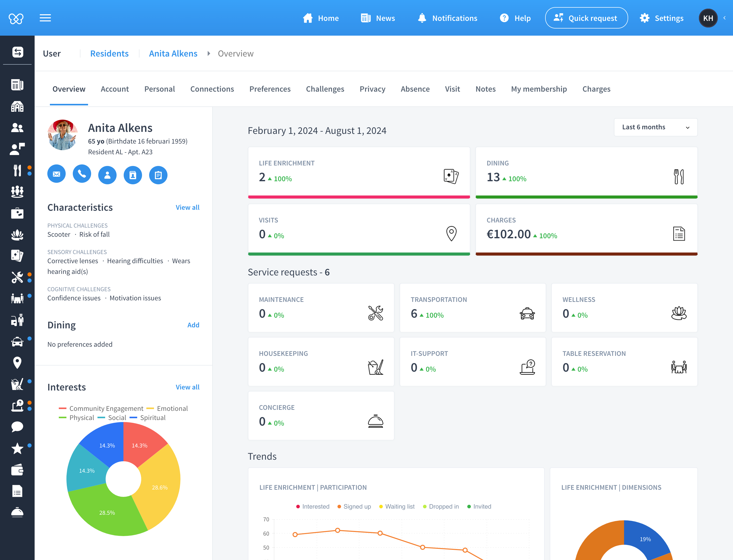
Task: Open the IT-support laptop sidebar icon
Action: pos(17,406)
